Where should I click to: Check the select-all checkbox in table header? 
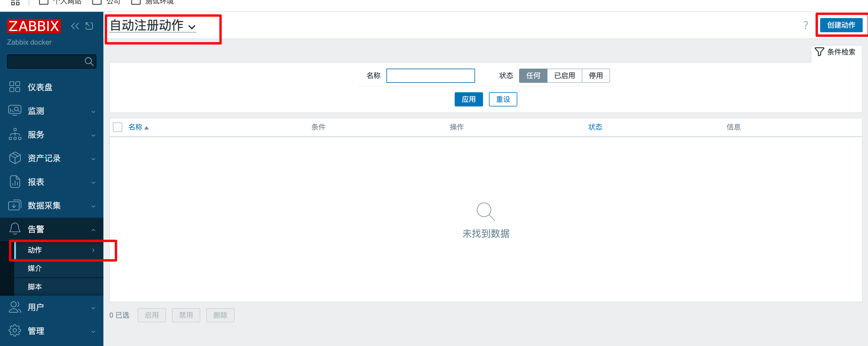[117, 127]
